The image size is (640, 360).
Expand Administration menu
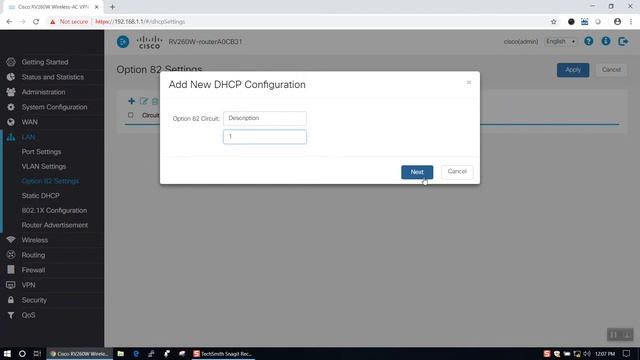43,92
